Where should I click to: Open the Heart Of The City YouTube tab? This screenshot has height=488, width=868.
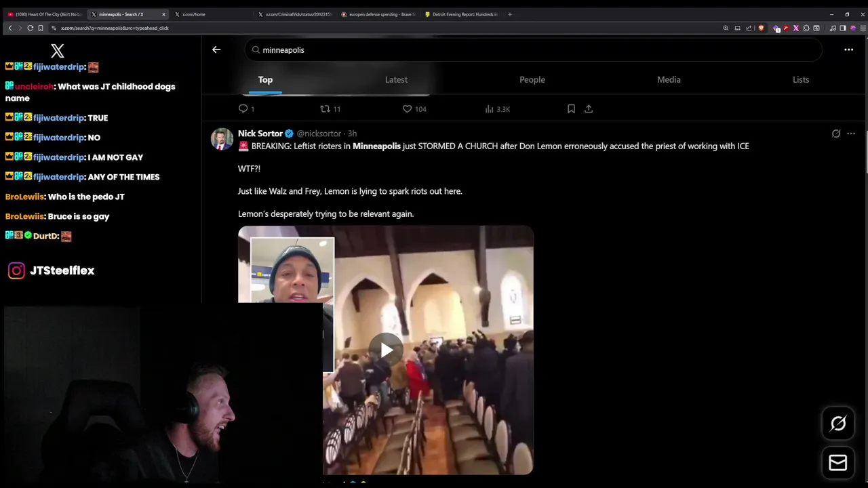pyautogui.click(x=45, y=14)
